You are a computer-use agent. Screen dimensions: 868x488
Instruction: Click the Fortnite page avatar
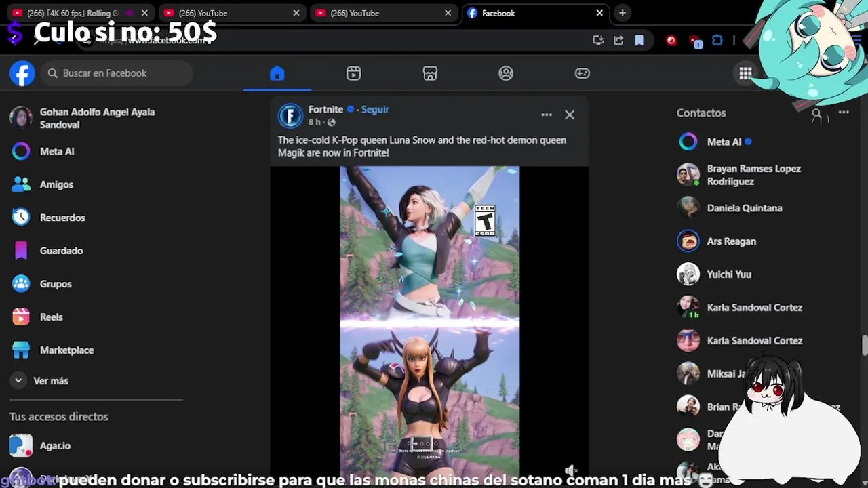click(290, 116)
